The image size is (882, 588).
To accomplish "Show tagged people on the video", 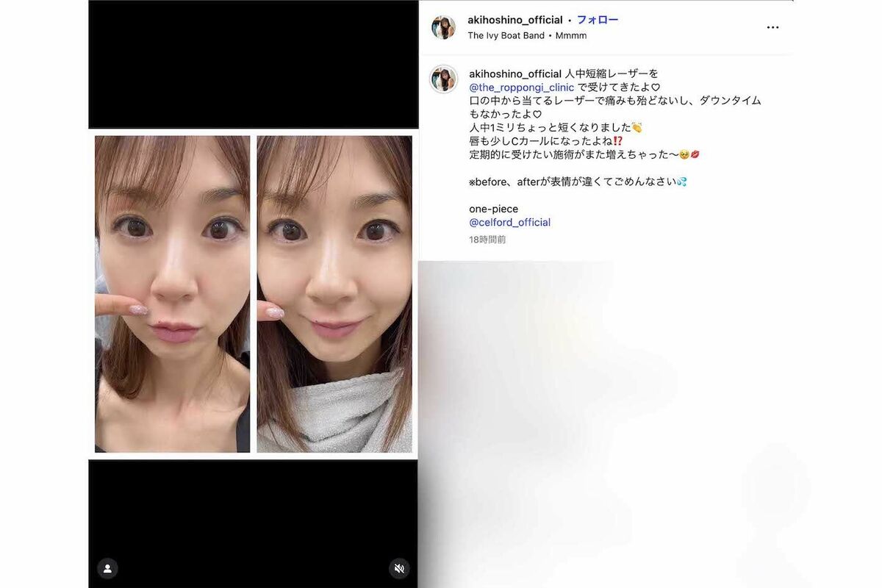I will [107, 568].
